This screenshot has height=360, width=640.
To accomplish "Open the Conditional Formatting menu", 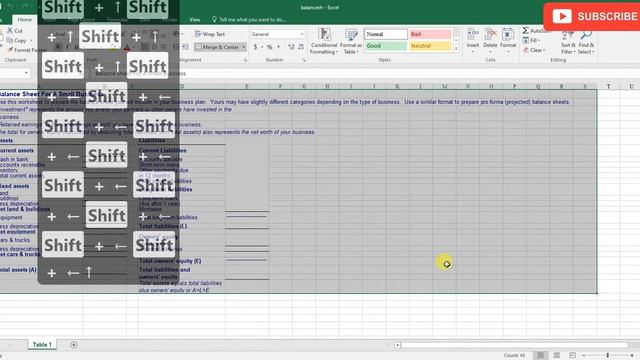I will pyautogui.click(x=324, y=41).
